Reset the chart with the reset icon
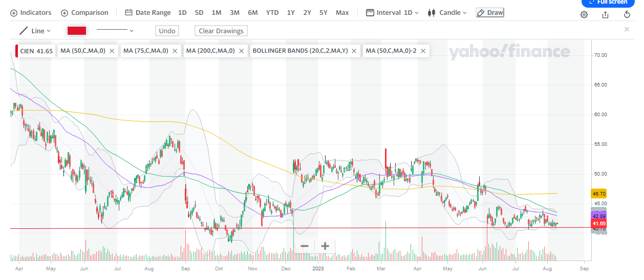The image size is (644, 280). pos(627,14)
